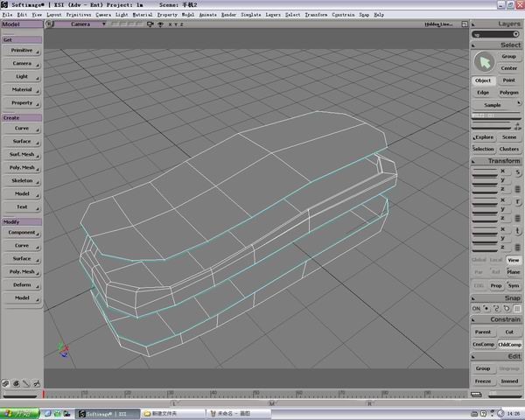The width and height of the screenshot is (525, 420).
Task: Click the viewport letter B icon
Action: (x=49, y=24)
